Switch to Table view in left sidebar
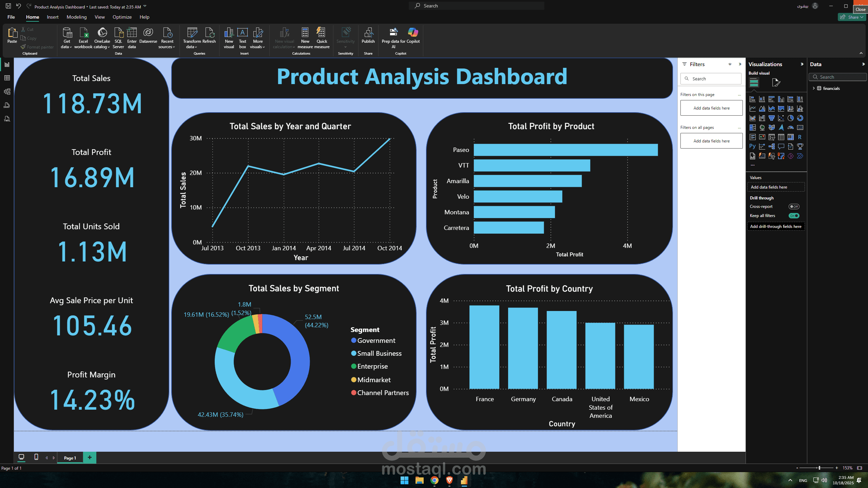This screenshot has height=488, width=868. pyautogui.click(x=7, y=78)
